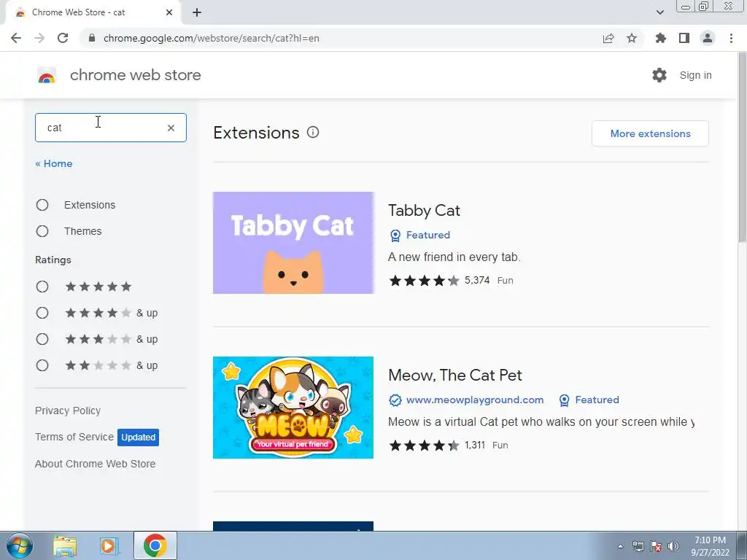Open Chrome's three-dot menu

[x=731, y=38]
